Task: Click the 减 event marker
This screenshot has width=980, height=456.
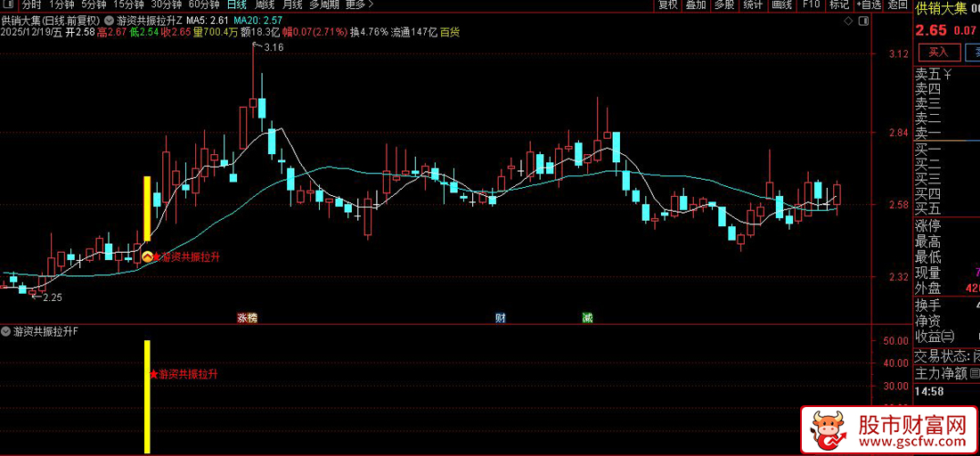Action: point(587,318)
